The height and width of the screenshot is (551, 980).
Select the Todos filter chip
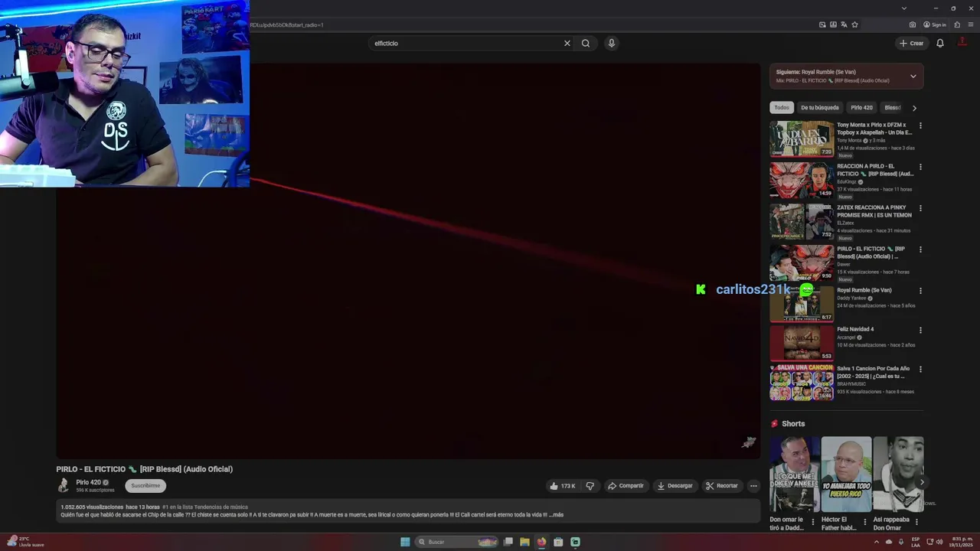pos(781,108)
